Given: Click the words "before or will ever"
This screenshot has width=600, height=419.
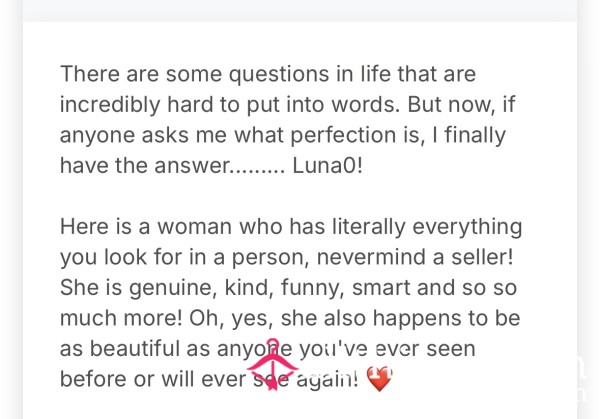Looking at the screenshot, I should (x=153, y=379).
